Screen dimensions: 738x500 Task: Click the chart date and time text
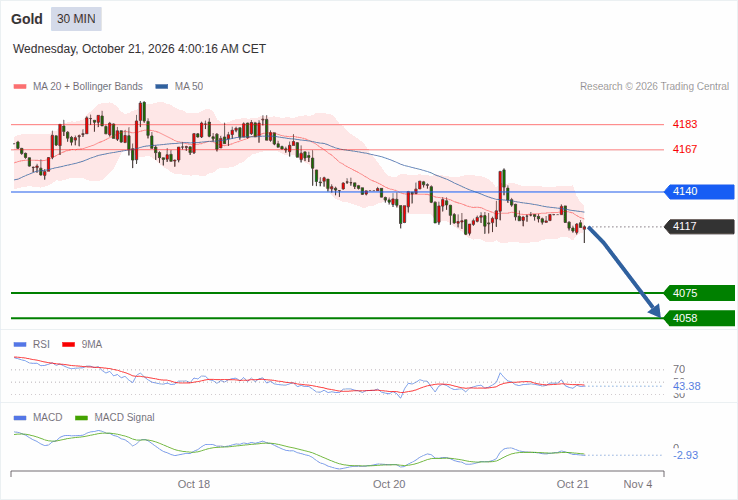point(139,49)
